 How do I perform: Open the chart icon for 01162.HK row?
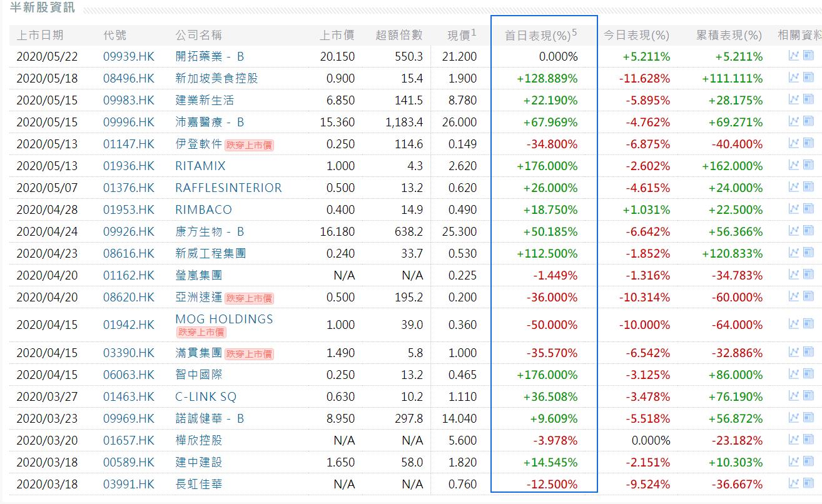(794, 275)
